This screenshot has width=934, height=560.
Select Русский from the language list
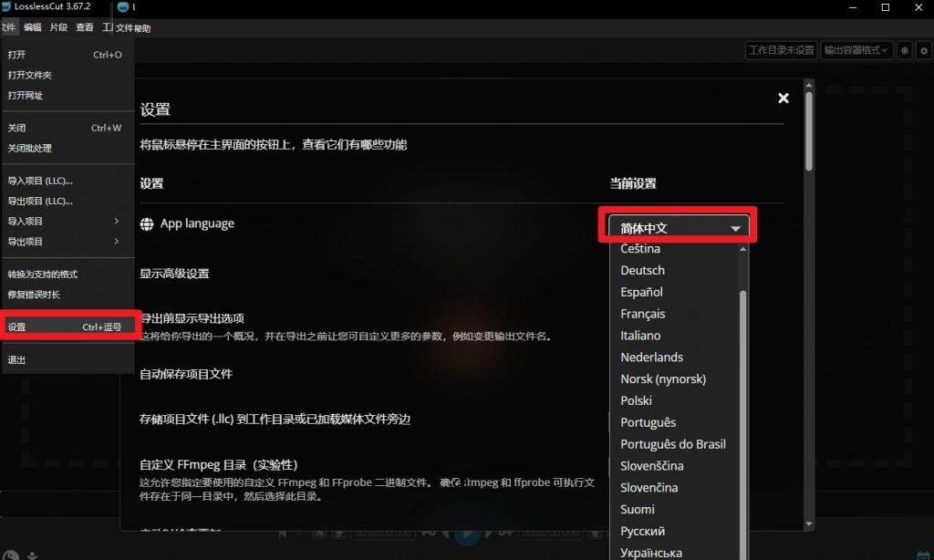click(x=642, y=531)
